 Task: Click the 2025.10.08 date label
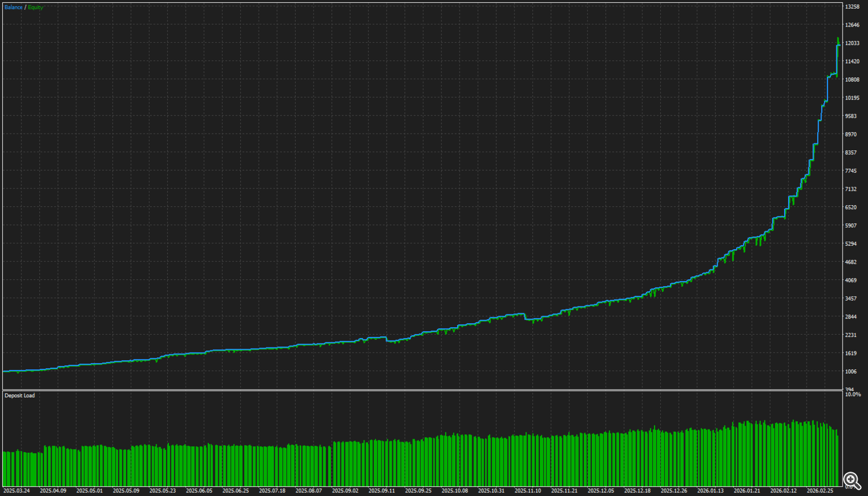click(x=454, y=491)
